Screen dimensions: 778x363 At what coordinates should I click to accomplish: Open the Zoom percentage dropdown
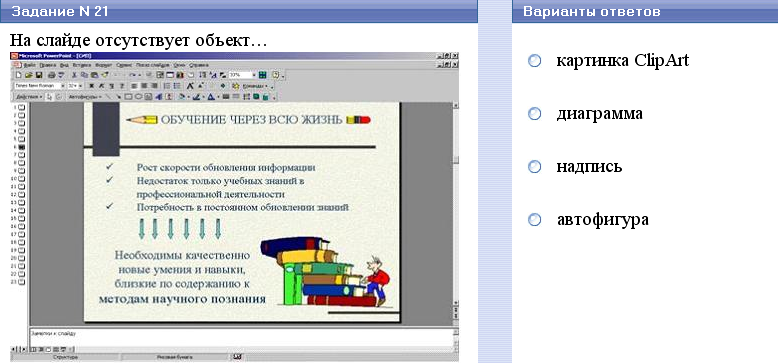tap(254, 75)
